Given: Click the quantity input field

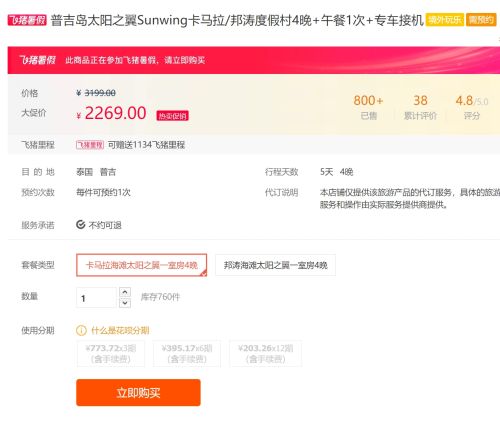Looking at the screenshot, I should 96,297.
